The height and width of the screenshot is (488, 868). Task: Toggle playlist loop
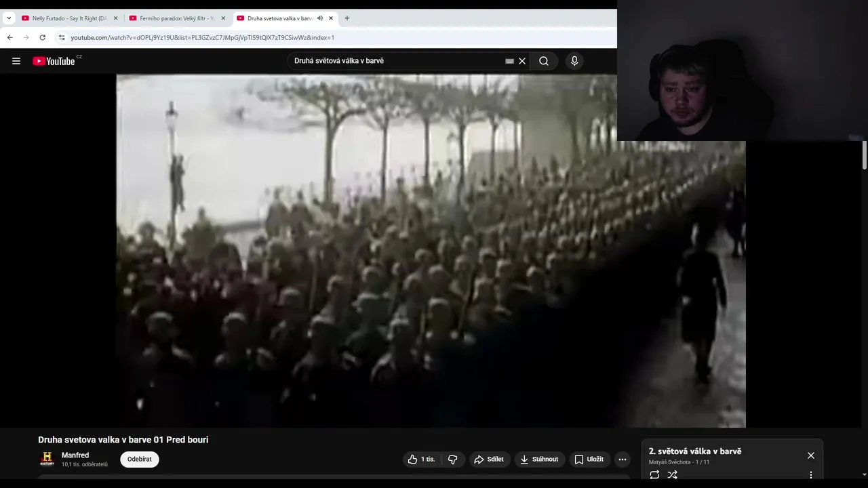[654, 475]
